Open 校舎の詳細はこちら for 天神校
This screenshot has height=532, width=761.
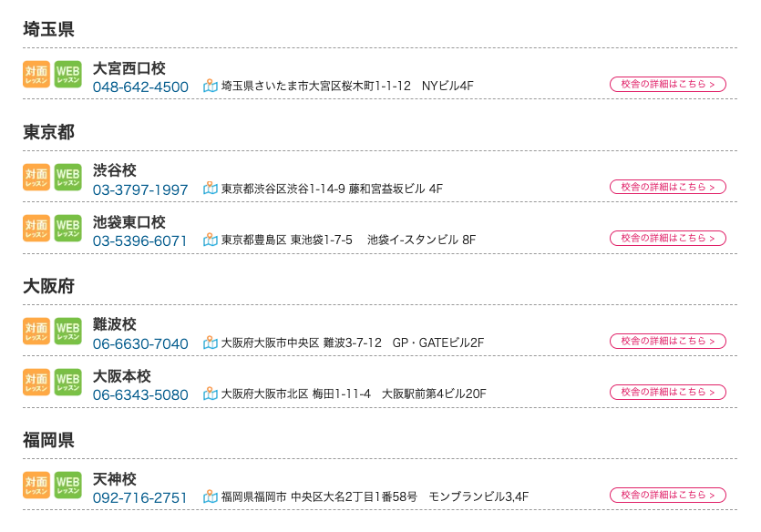pyautogui.click(x=668, y=496)
